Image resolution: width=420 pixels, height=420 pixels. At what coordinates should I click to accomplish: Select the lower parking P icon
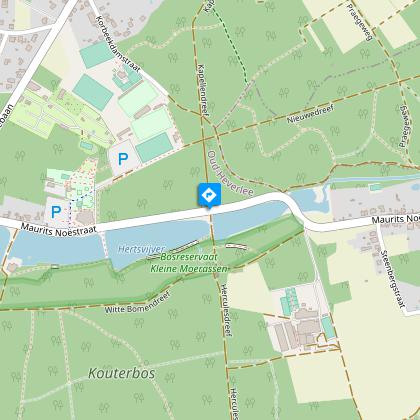[x=56, y=212]
